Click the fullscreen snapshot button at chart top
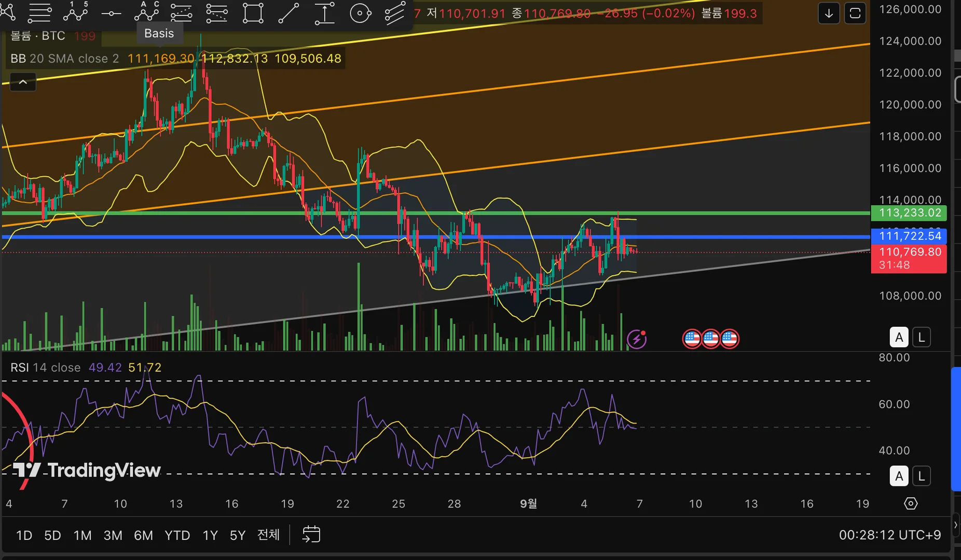This screenshot has height=560, width=961. pos(855,13)
